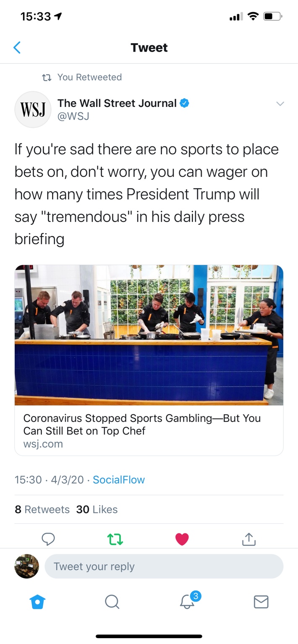Expand tweet options chevron menu
The width and height of the screenshot is (298, 644).
[x=280, y=104]
